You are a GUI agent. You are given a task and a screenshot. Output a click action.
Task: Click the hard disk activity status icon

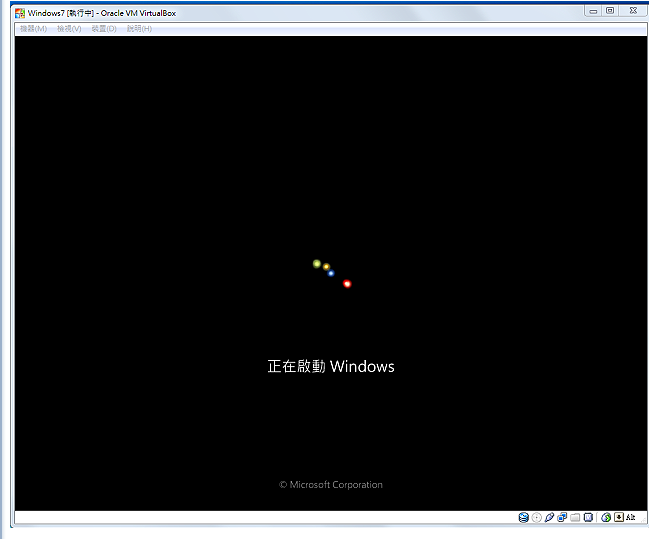[523, 518]
